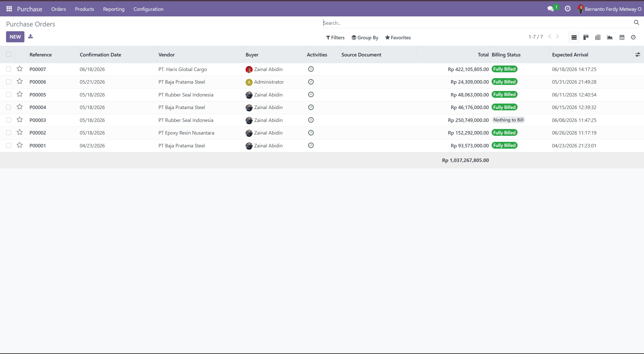Switch to pivot table view
This screenshot has height=354, width=644.
pos(598,38)
